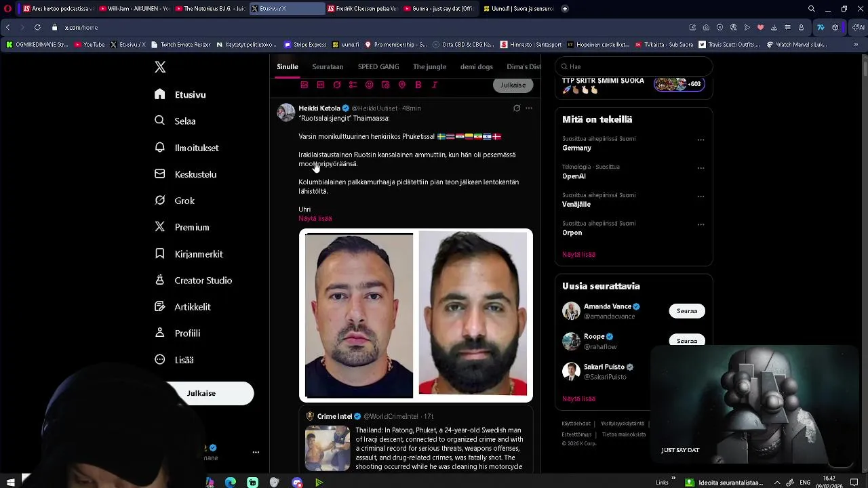Click Grok icon on Heikki Ketola's post
The width and height of the screenshot is (868, 488).
point(517,108)
